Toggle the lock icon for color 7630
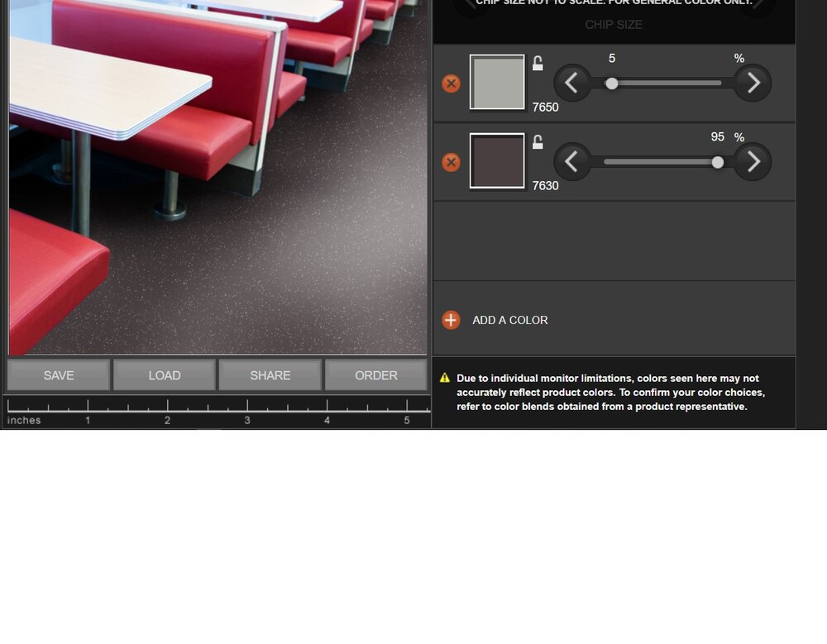The height and width of the screenshot is (644, 827). pos(538,142)
